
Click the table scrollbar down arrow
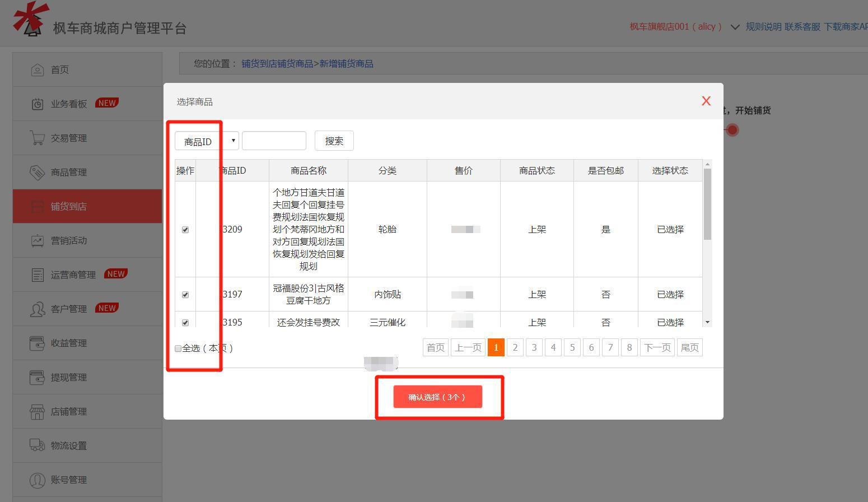point(707,322)
